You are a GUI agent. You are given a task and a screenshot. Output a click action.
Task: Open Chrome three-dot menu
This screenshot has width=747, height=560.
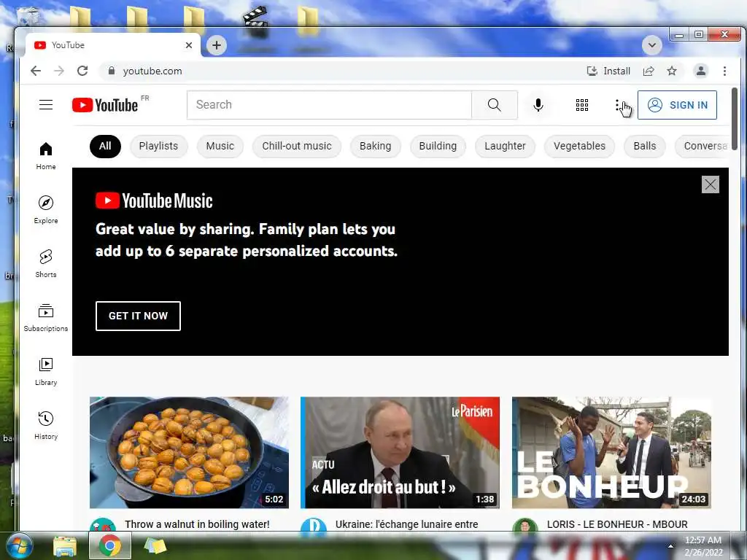[x=724, y=71]
